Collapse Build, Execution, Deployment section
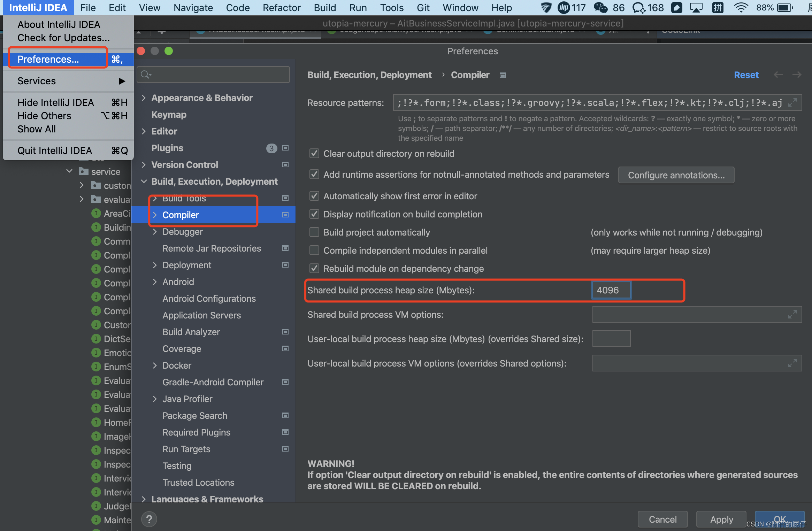 [x=144, y=182]
